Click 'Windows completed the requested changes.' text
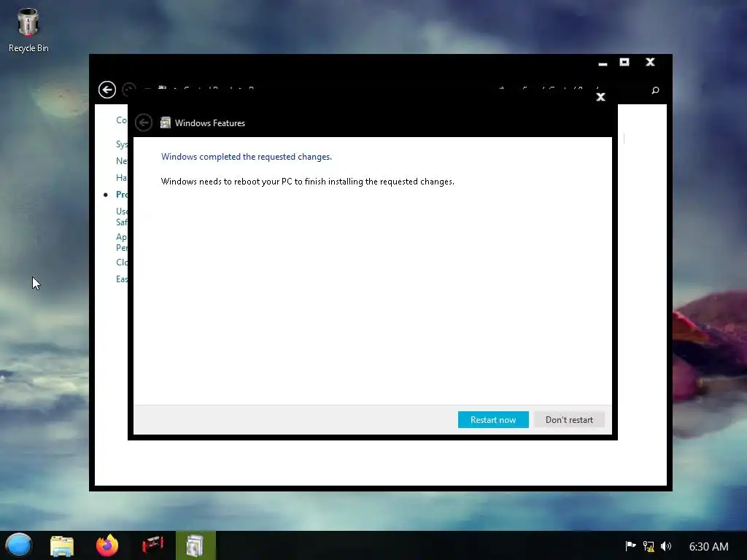This screenshot has width=747, height=560. (247, 157)
